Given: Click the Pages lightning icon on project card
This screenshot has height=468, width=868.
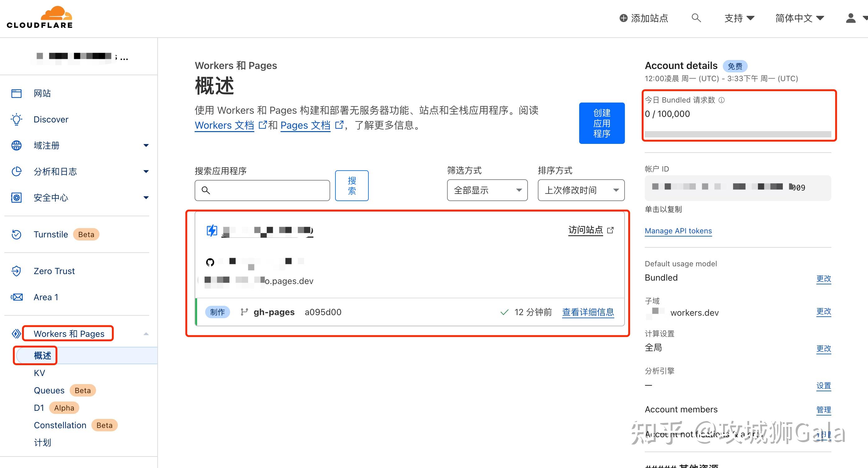Looking at the screenshot, I should [212, 231].
